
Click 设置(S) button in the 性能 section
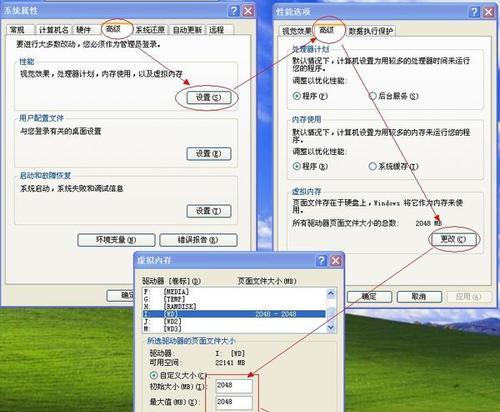click(209, 97)
